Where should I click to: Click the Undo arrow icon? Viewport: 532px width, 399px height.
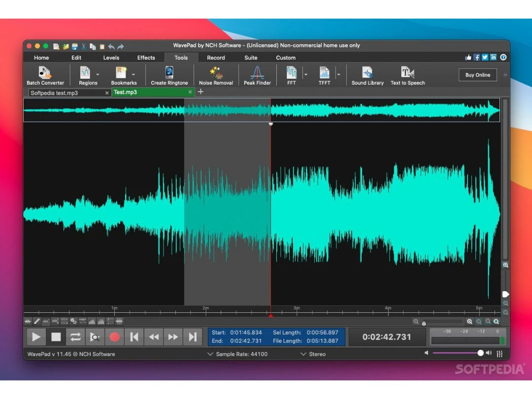pyautogui.click(x=111, y=46)
